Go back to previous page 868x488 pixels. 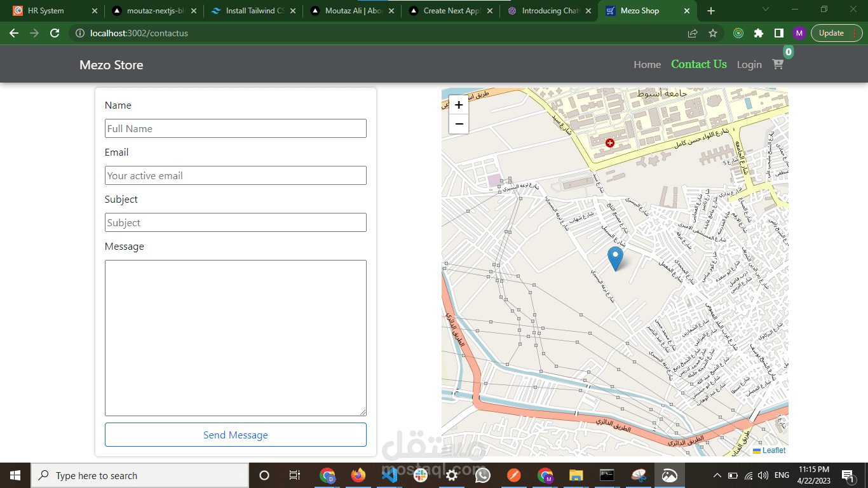[x=14, y=33]
